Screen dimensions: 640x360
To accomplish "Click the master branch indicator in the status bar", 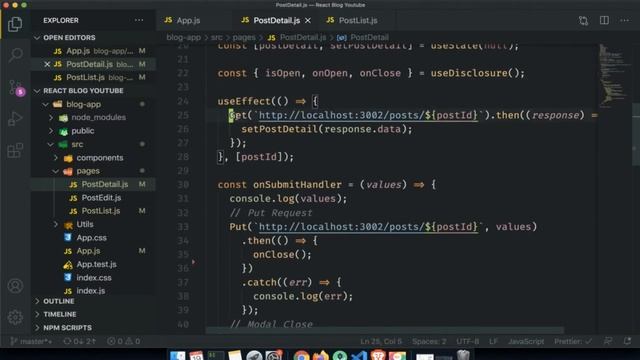I will [x=31, y=341].
